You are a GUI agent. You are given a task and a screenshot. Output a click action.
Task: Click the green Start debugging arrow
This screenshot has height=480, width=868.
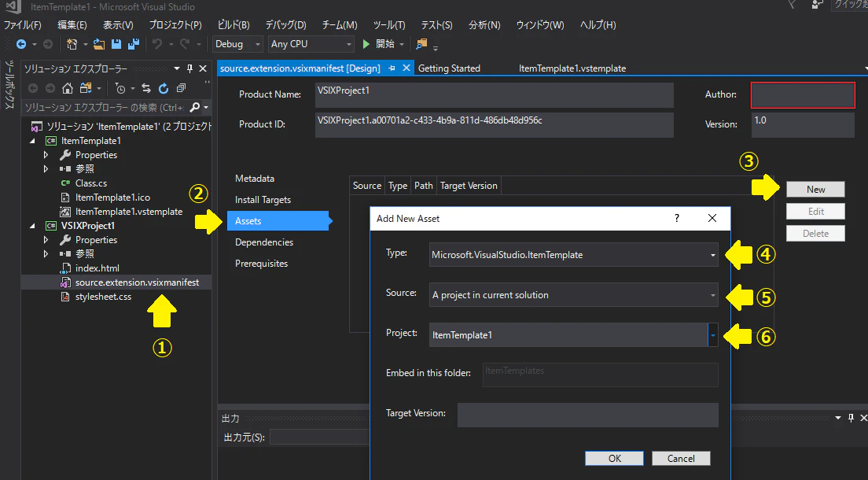pyautogui.click(x=366, y=44)
